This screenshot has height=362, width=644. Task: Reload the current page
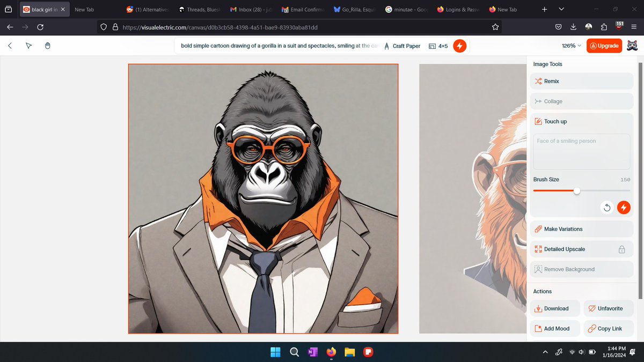coord(41,27)
